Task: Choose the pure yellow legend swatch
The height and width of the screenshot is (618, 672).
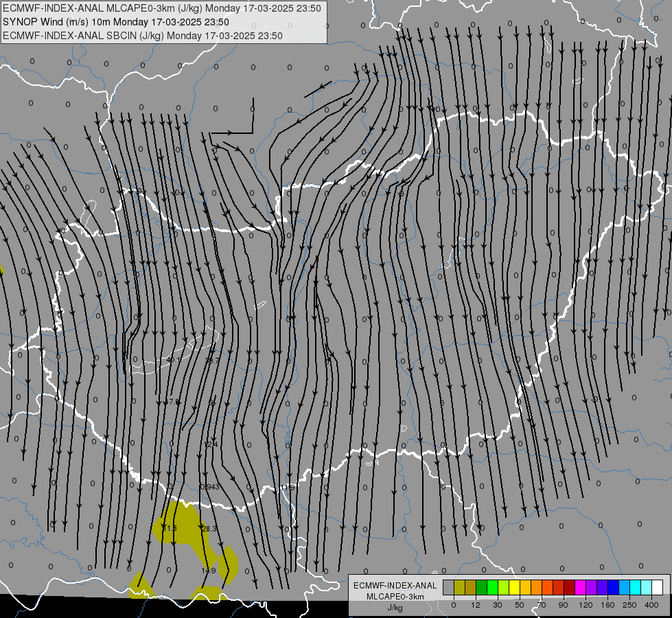Action: [515, 587]
